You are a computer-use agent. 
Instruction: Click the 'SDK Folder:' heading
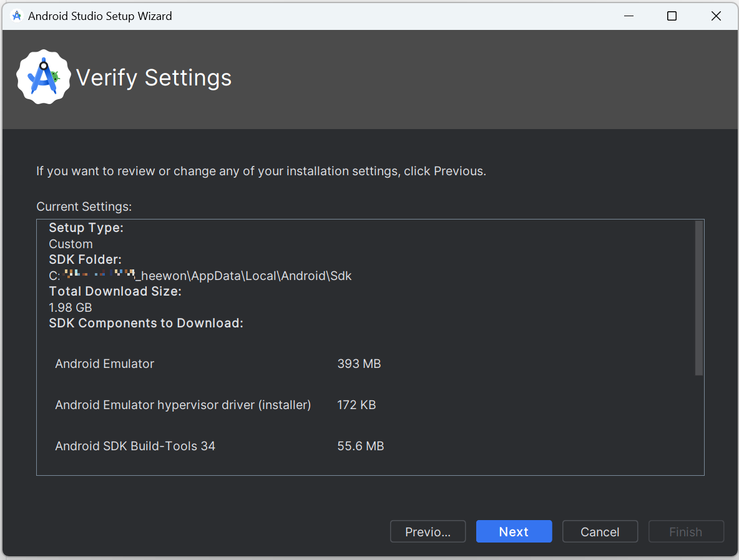[x=86, y=259]
